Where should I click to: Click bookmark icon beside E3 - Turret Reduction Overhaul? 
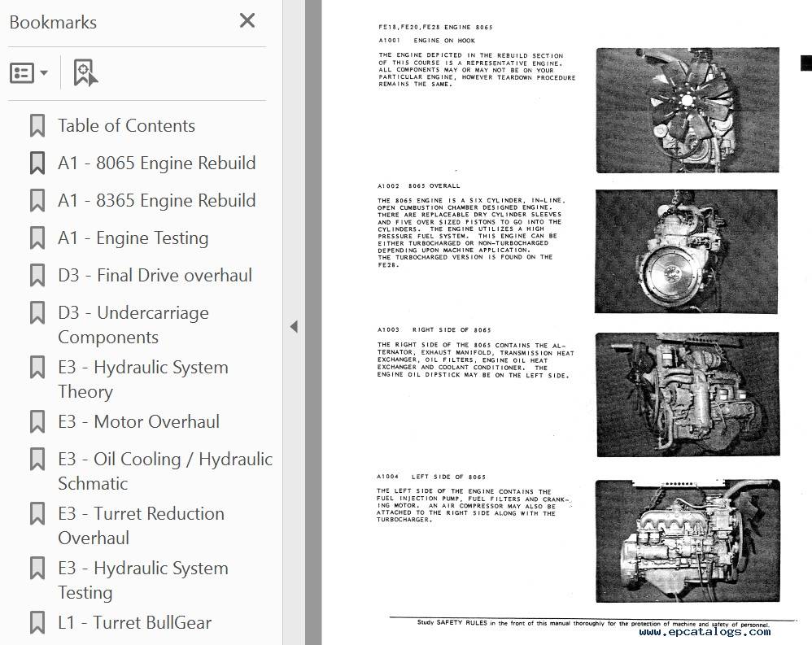(x=37, y=514)
